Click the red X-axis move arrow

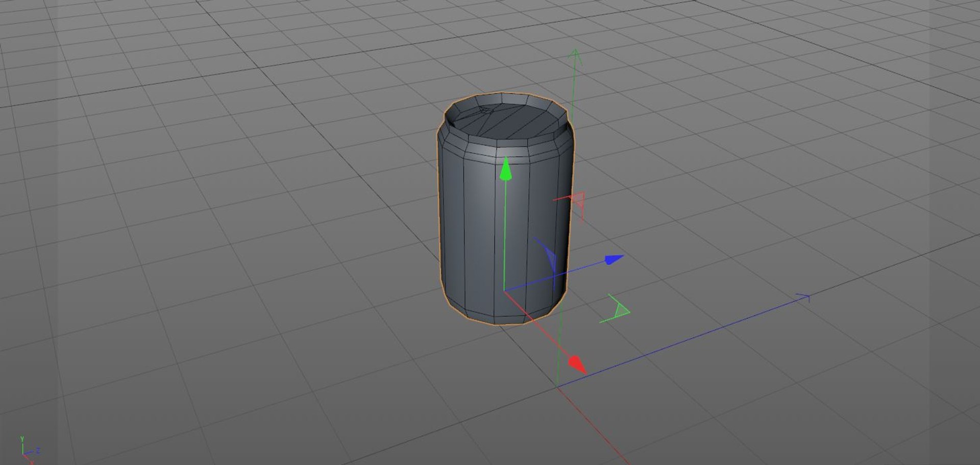[577, 364]
